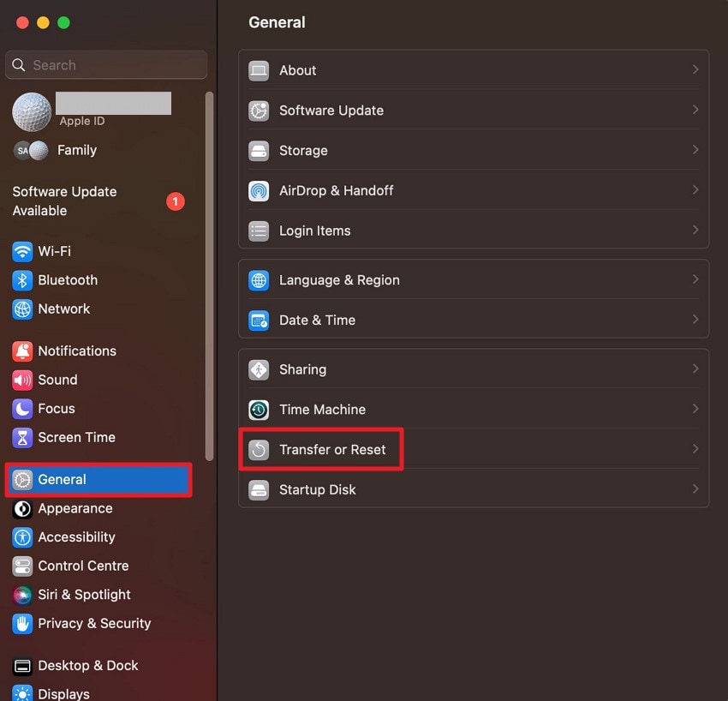This screenshot has height=701, width=728.
Task: Click the General gear icon in sidebar
Action: (22, 480)
